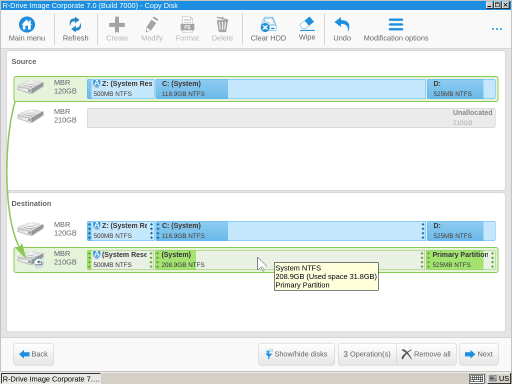Image resolution: width=512 pixels, height=384 pixels.
Task: Click the Create partition plus icon
Action: tap(117, 25)
